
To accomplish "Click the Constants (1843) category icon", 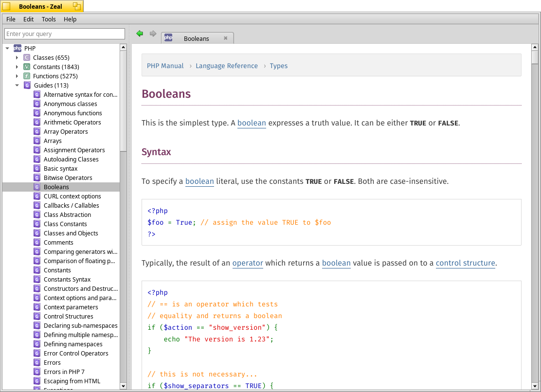I will pyautogui.click(x=27, y=67).
